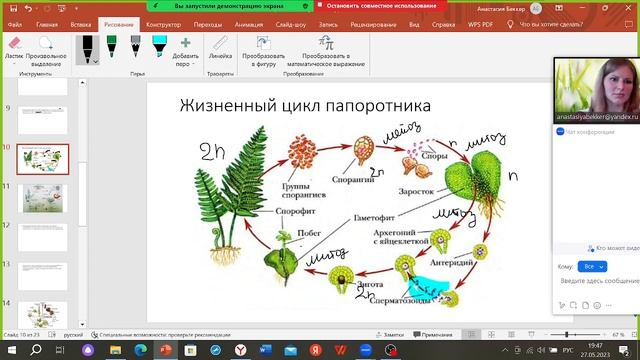Select slide 14 thumbnail
The height and width of the screenshot is (360, 640).
42,315
